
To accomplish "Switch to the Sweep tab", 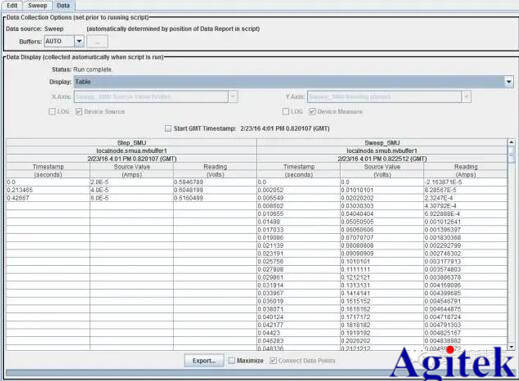I will click(37, 5).
